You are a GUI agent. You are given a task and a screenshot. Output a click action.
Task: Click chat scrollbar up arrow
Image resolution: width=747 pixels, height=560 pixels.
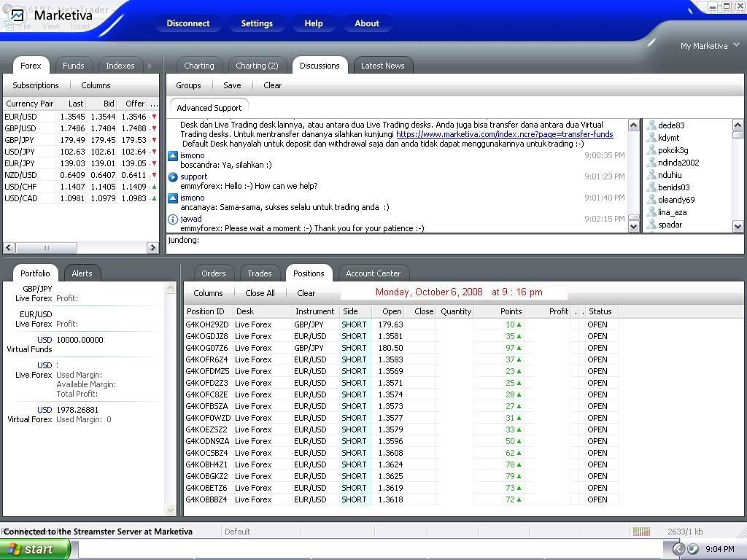(634, 125)
